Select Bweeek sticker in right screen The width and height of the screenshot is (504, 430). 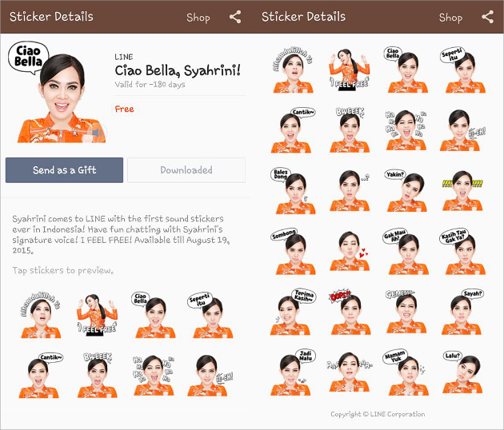click(350, 129)
